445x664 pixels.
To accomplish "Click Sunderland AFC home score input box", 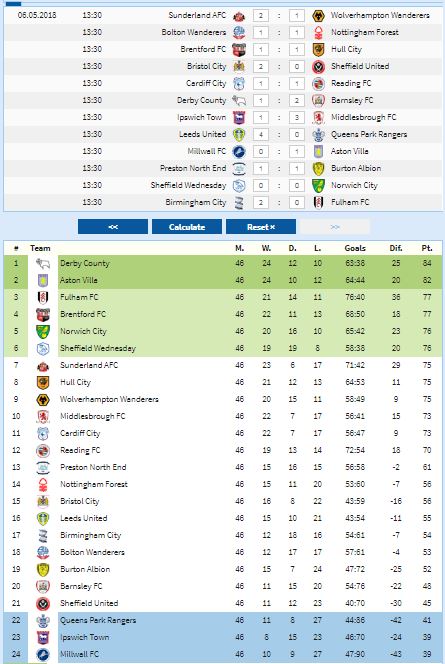I will (261, 16).
